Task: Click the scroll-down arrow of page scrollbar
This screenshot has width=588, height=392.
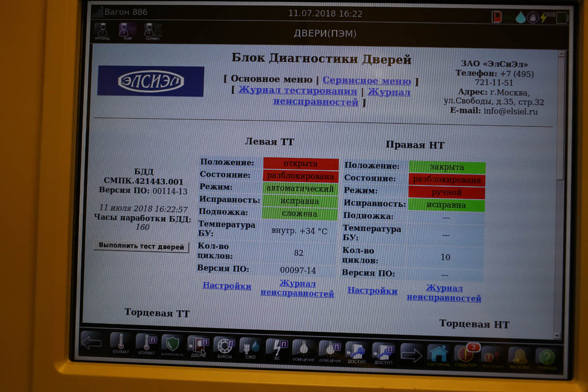Action: point(556,336)
